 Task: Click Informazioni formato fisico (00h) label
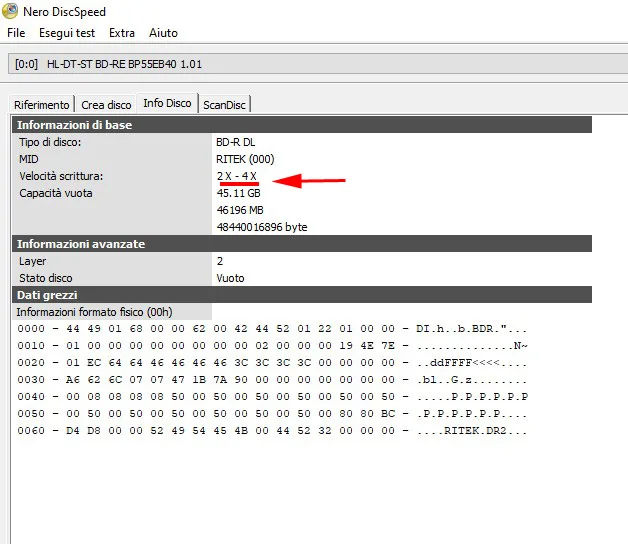coord(95,312)
